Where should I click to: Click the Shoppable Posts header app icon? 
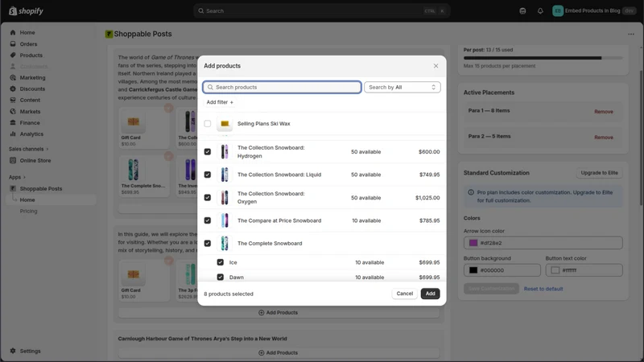pyautogui.click(x=109, y=34)
